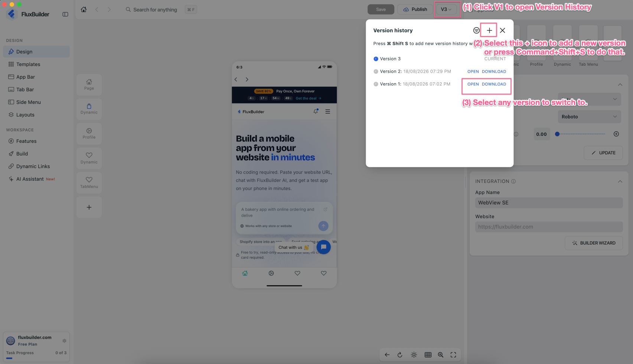Select the Page tile in the page list
The height and width of the screenshot is (364, 633).
coord(89,85)
